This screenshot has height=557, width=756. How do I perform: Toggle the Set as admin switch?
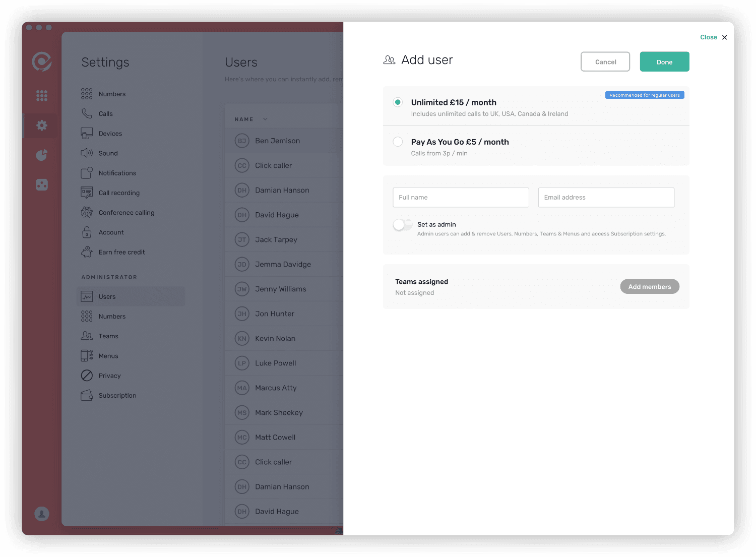click(403, 225)
